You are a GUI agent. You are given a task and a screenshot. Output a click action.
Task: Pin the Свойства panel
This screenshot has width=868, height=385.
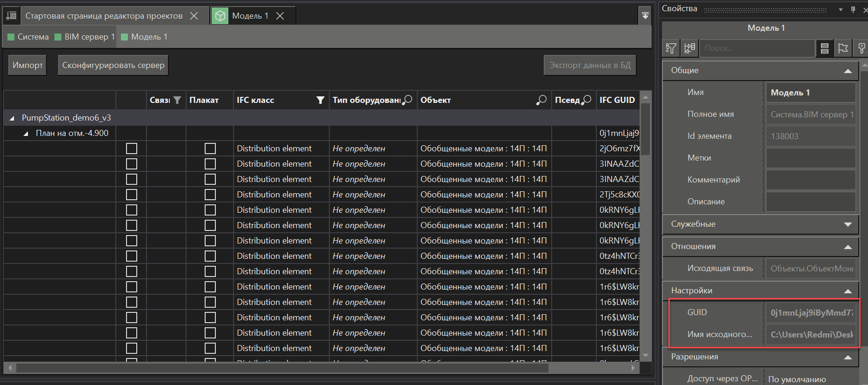[853, 9]
